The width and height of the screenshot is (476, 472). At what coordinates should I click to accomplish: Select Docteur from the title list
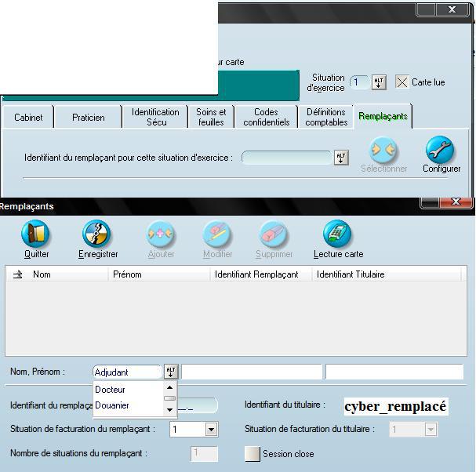coord(111,390)
